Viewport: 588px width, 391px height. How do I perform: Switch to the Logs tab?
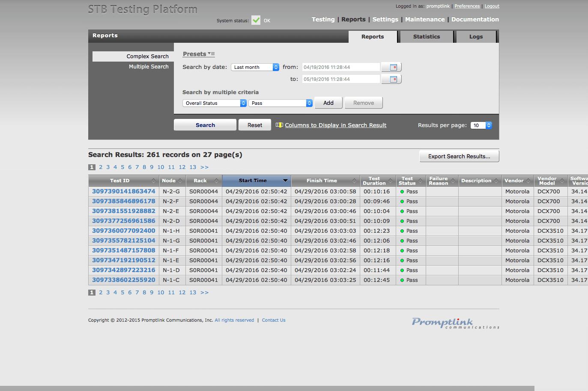pyautogui.click(x=476, y=37)
